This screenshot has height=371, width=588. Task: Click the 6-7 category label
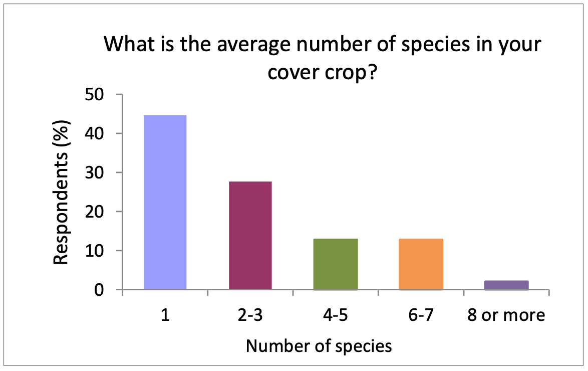421,315
